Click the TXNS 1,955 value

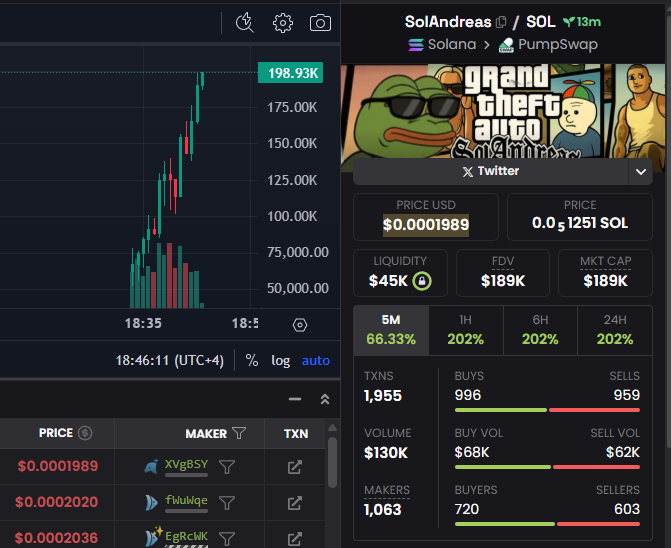(x=383, y=396)
